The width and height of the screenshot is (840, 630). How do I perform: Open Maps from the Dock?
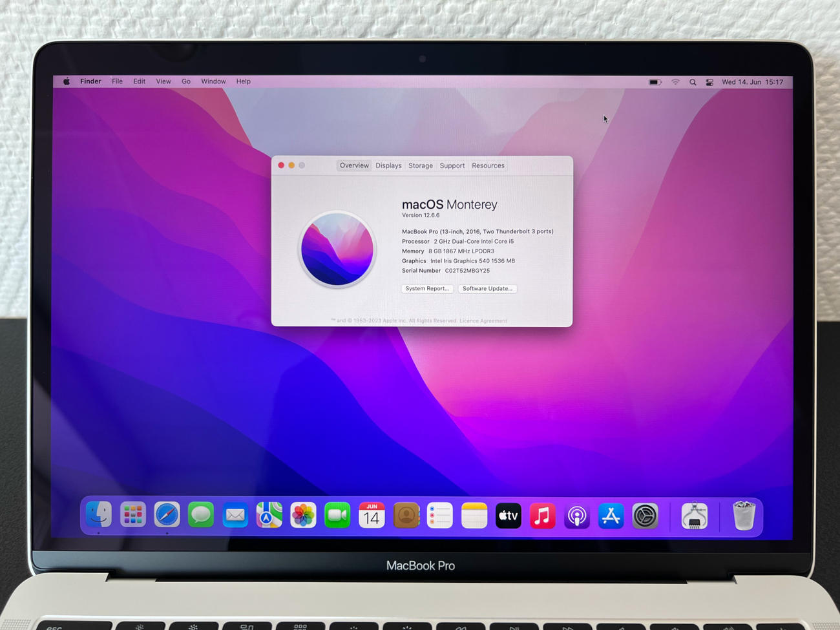pos(269,516)
